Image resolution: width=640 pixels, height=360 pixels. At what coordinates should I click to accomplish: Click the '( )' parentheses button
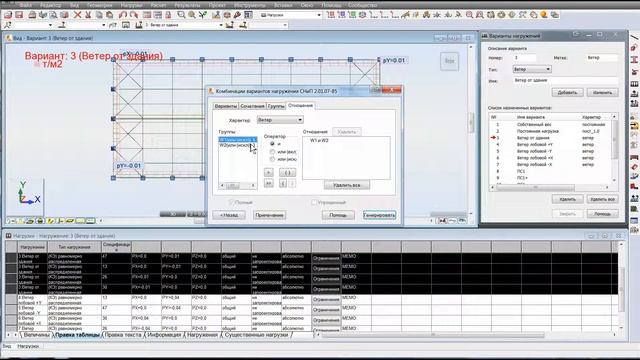[x=287, y=173]
